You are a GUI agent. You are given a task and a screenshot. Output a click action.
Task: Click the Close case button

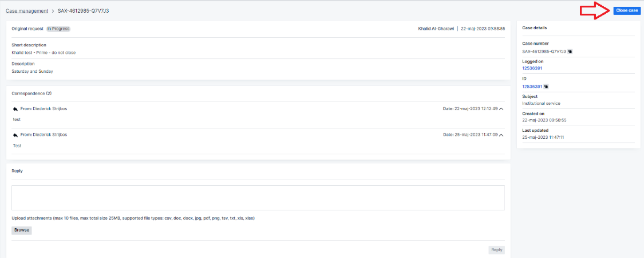626,10
